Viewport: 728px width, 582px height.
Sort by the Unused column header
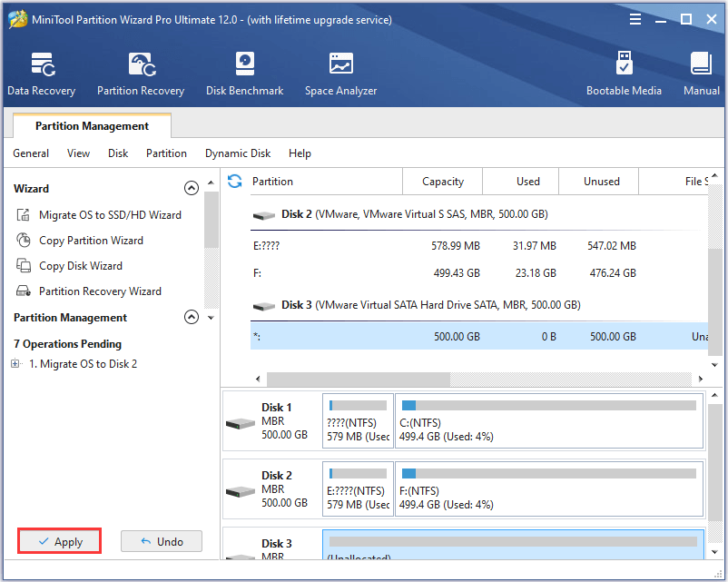[x=599, y=182]
